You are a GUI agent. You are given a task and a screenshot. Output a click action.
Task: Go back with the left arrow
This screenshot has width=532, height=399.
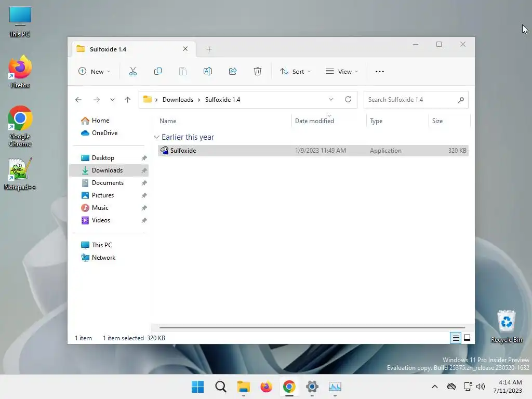point(78,100)
